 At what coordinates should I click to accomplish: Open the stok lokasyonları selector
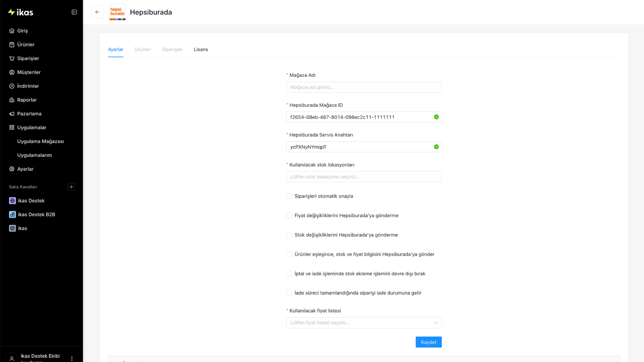tap(364, 177)
